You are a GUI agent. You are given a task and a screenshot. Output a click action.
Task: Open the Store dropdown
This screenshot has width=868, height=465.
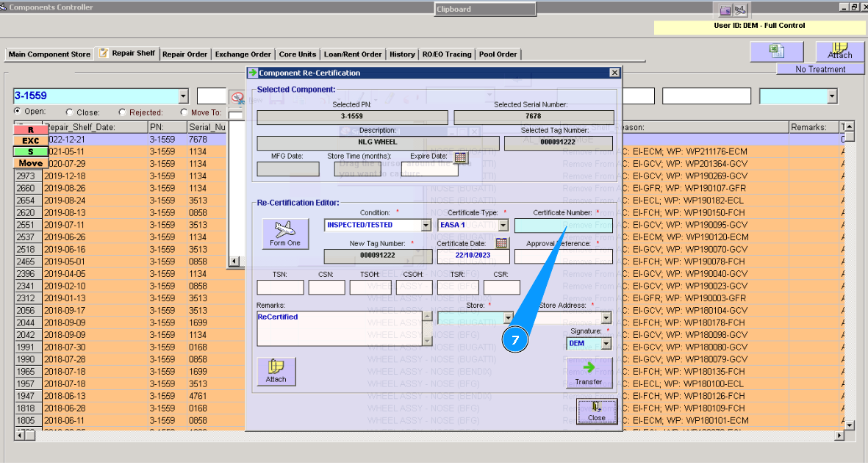508,318
